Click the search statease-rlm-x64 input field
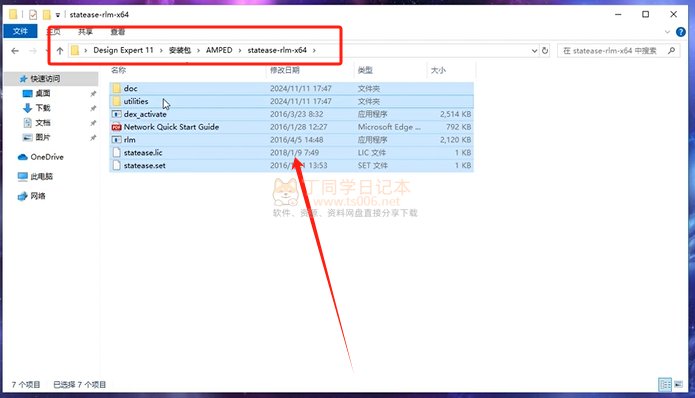This screenshot has width=695, height=398. (x=613, y=51)
